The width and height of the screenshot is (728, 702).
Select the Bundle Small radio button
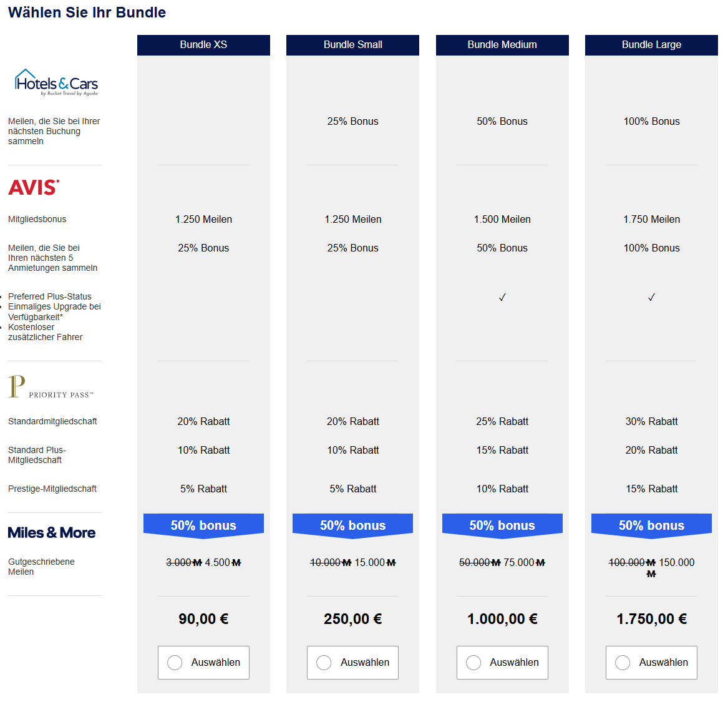pos(324,663)
